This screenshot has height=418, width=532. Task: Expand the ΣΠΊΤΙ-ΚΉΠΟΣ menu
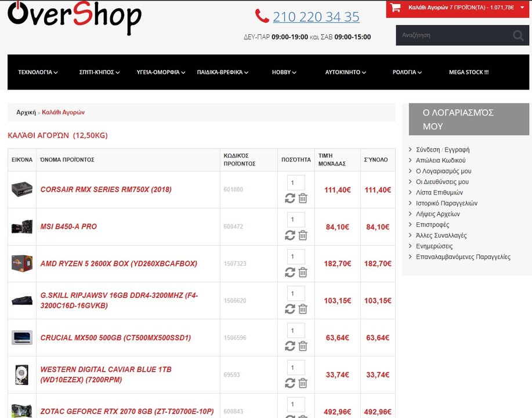[x=99, y=73]
